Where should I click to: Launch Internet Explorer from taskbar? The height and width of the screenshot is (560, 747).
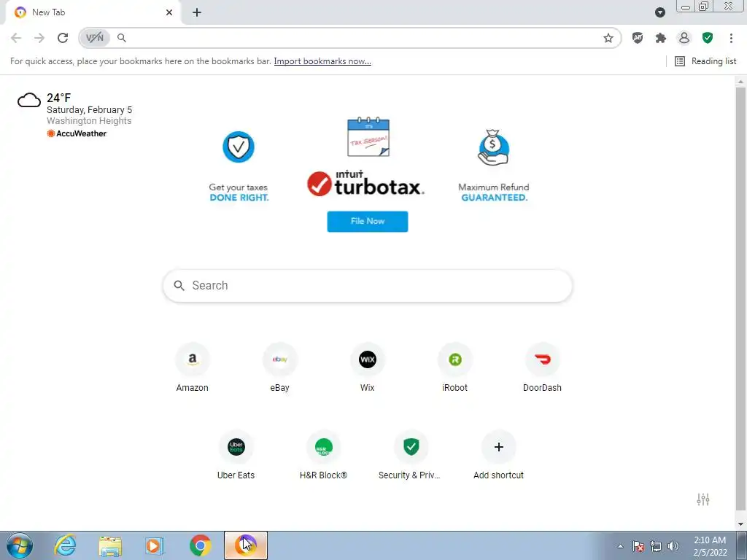[65, 545]
